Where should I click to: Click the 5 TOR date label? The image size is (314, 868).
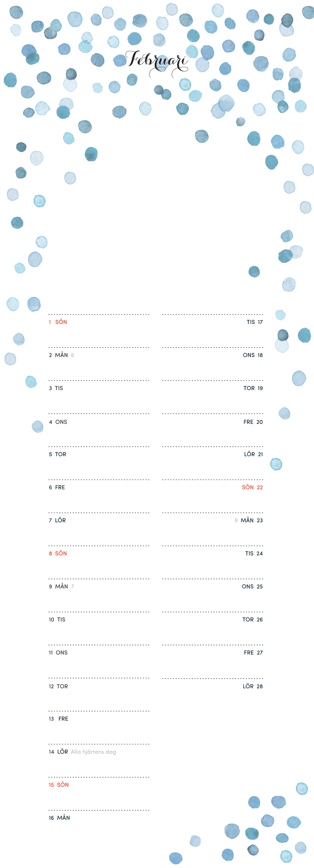click(57, 455)
